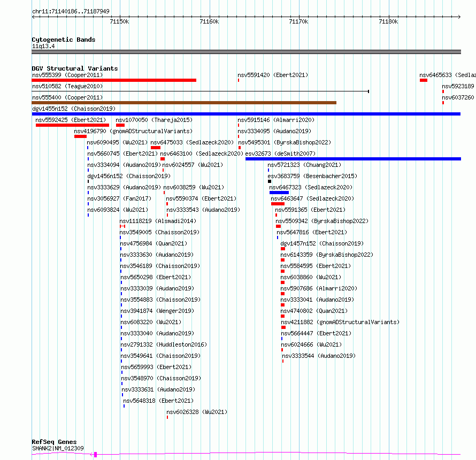Click nsv6024557 (Wu2021) label
476x460 pixels.
(193, 165)
